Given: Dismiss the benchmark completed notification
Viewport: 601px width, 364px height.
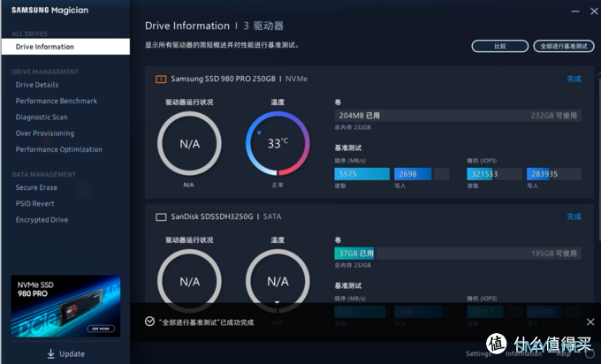Looking at the screenshot, I should click(590, 322).
